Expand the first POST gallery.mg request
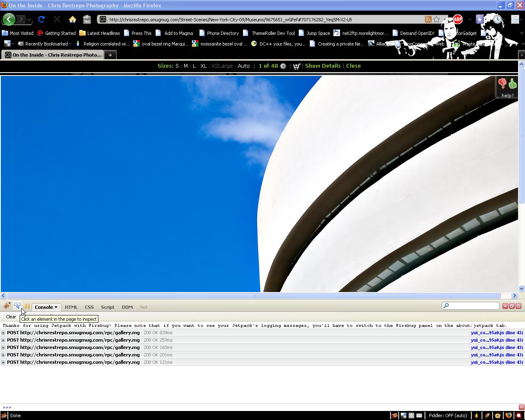This screenshot has width=525, height=420. click(3, 333)
